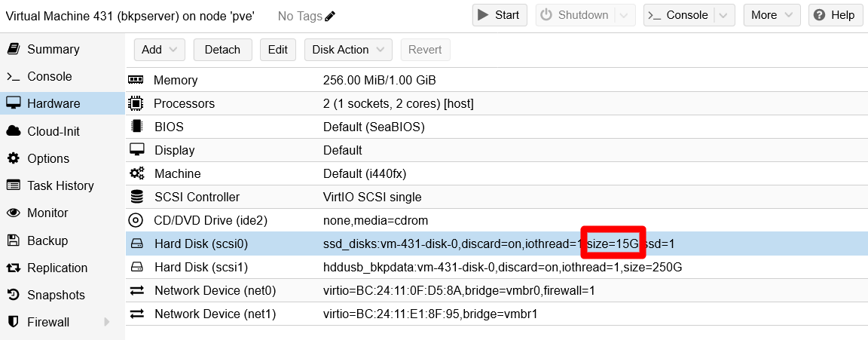Click the Edit button
The image size is (868, 340).
pyautogui.click(x=278, y=50)
